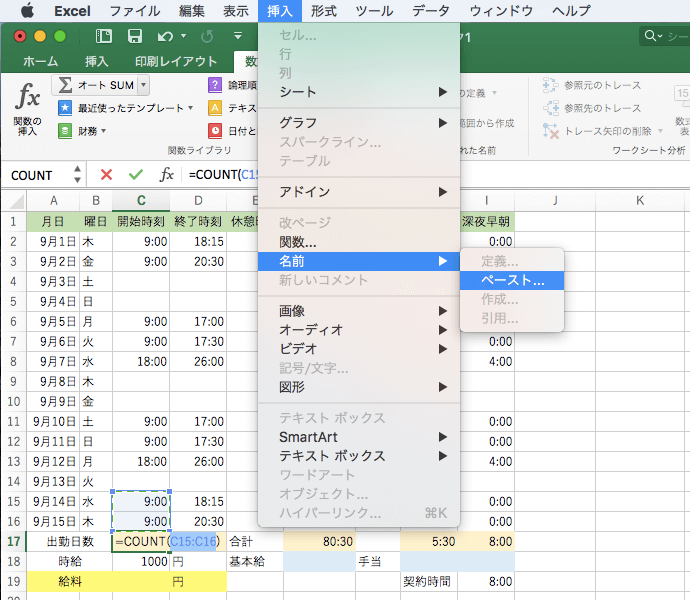Open the ヘルプ menu

571,11
